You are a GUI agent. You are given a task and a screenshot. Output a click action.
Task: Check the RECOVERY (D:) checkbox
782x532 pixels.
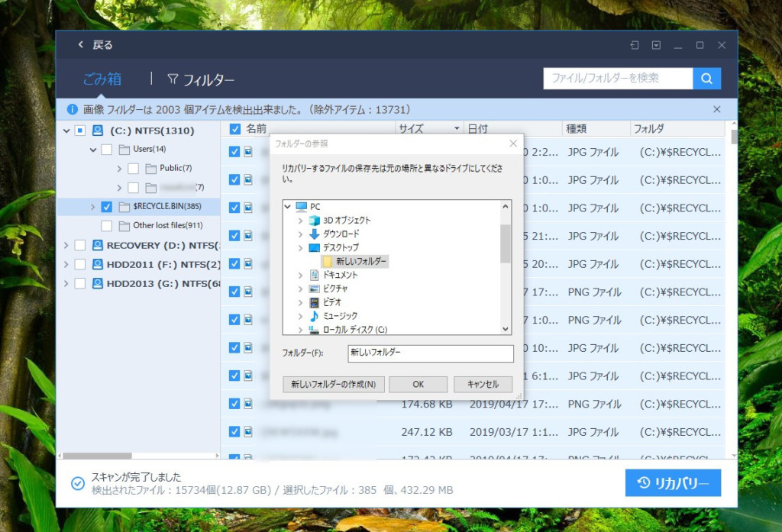pyautogui.click(x=79, y=245)
